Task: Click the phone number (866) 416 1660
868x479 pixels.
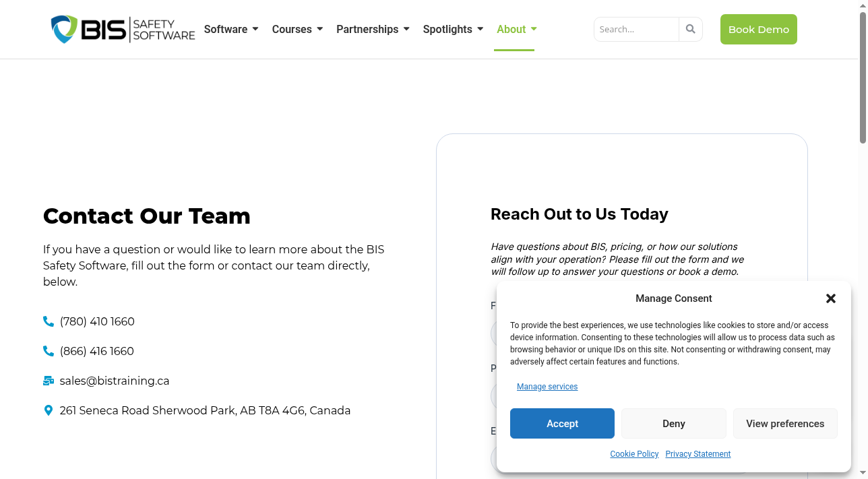Action: pyautogui.click(x=97, y=352)
